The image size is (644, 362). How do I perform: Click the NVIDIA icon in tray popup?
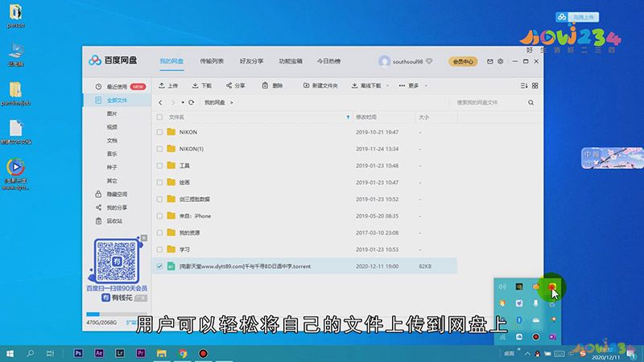519,286
